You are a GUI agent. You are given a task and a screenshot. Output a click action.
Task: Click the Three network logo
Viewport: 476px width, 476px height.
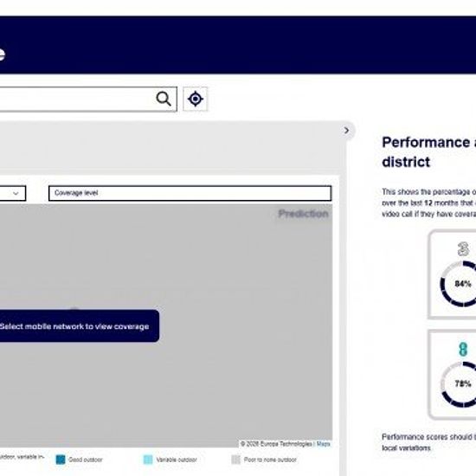click(x=463, y=249)
